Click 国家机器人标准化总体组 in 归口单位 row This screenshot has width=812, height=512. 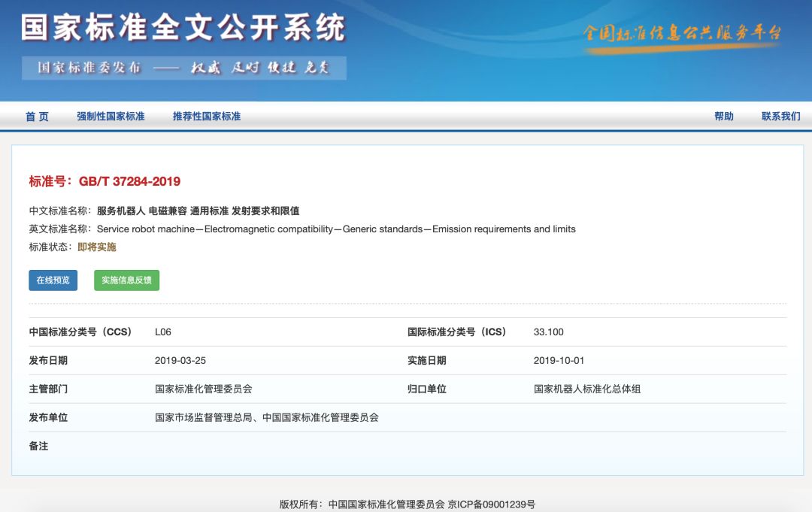click(x=587, y=389)
